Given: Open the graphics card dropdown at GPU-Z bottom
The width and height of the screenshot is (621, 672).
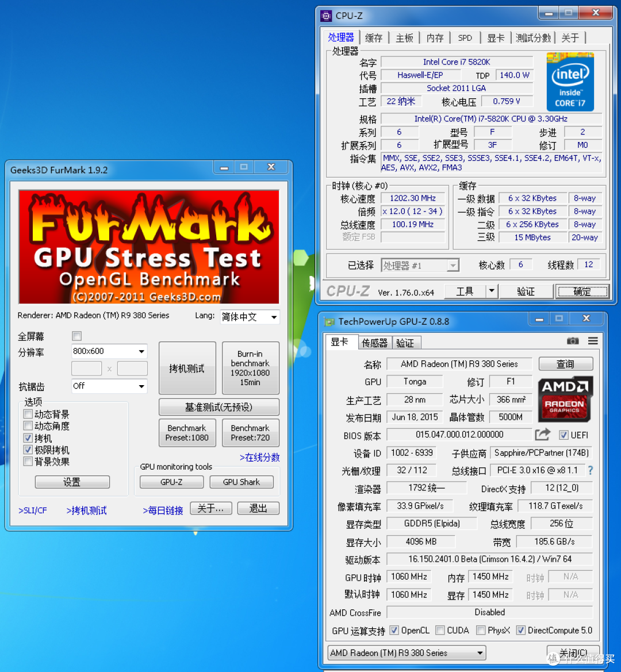Looking at the screenshot, I should tap(481, 652).
